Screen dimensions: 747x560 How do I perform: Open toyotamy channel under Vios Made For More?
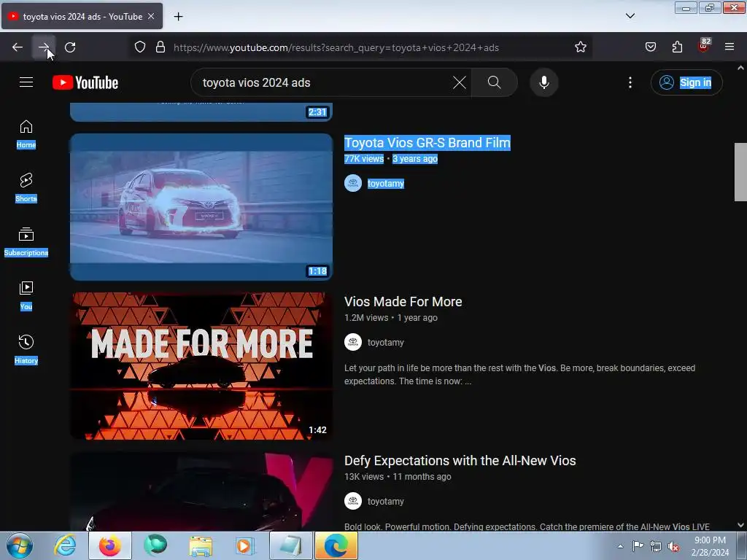[386, 343]
